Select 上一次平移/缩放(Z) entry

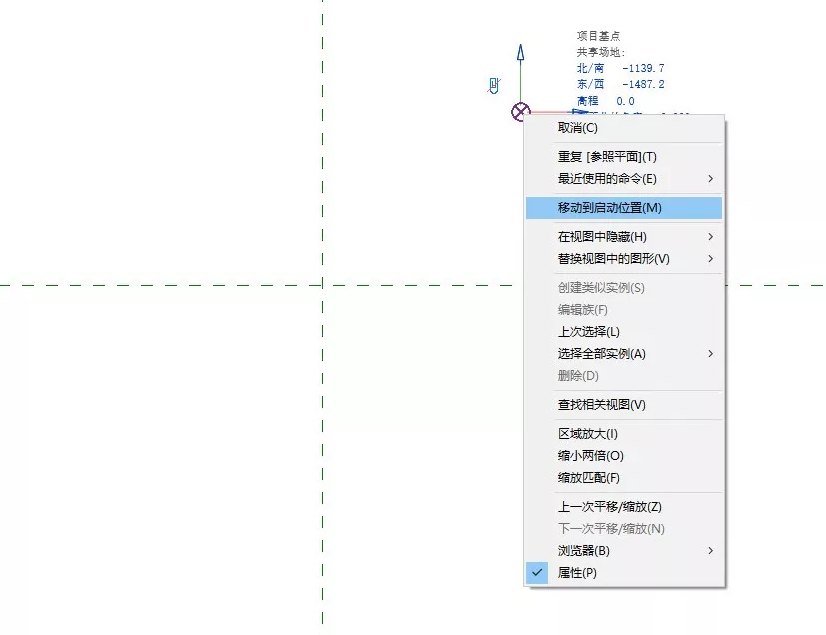(624, 507)
